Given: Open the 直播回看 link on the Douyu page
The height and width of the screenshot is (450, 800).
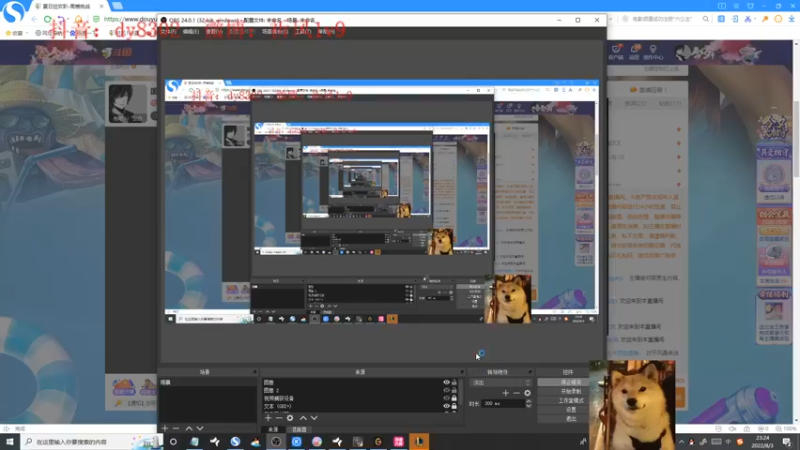Looking at the screenshot, I should tap(648, 90).
